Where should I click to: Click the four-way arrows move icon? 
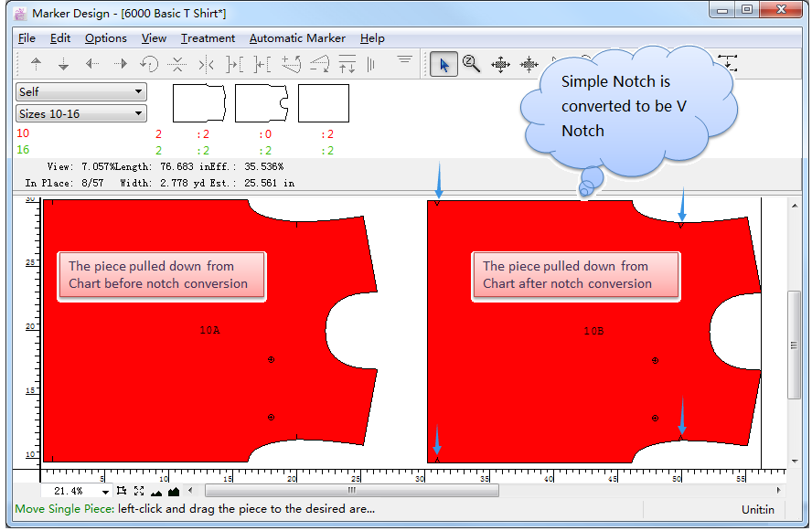(x=500, y=64)
